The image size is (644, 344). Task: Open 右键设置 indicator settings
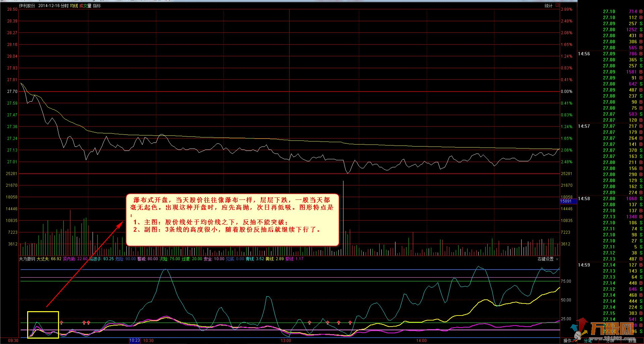546,259
